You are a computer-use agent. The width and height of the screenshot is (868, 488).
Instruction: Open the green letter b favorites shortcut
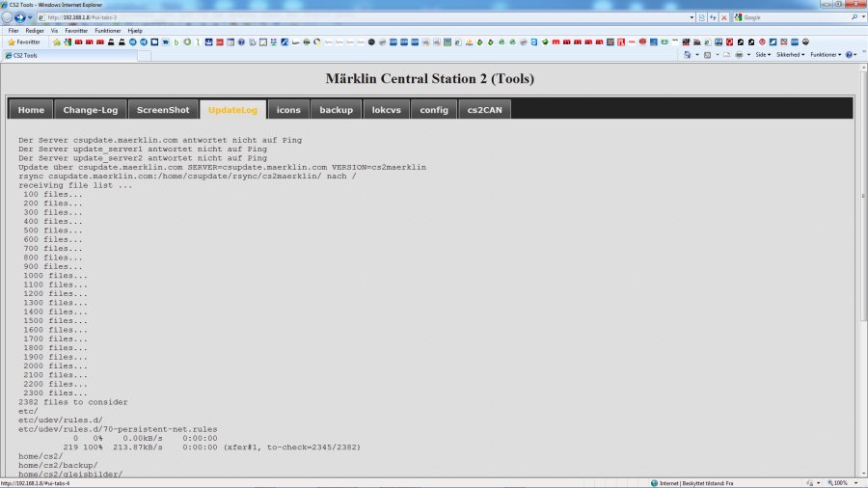(x=176, y=42)
